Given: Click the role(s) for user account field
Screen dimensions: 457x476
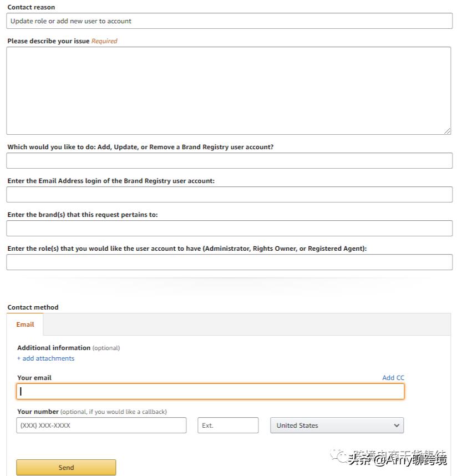Looking at the screenshot, I should click(230, 262).
